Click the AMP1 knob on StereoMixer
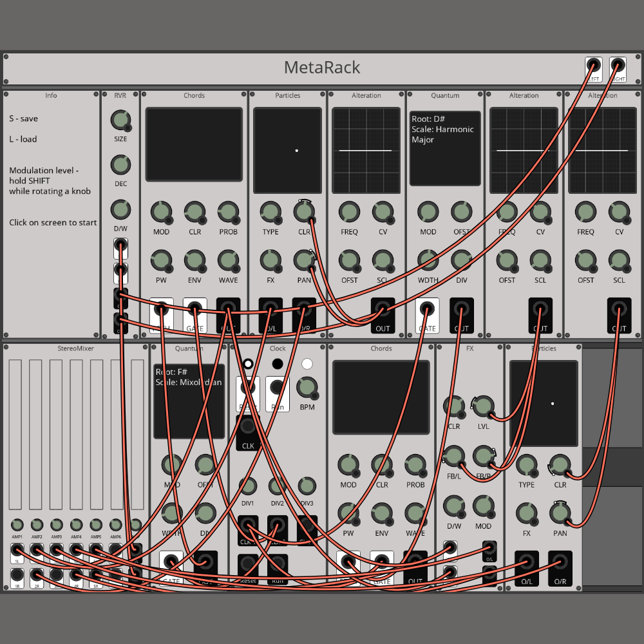Screen dimensions: 644x644 click(17, 525)
